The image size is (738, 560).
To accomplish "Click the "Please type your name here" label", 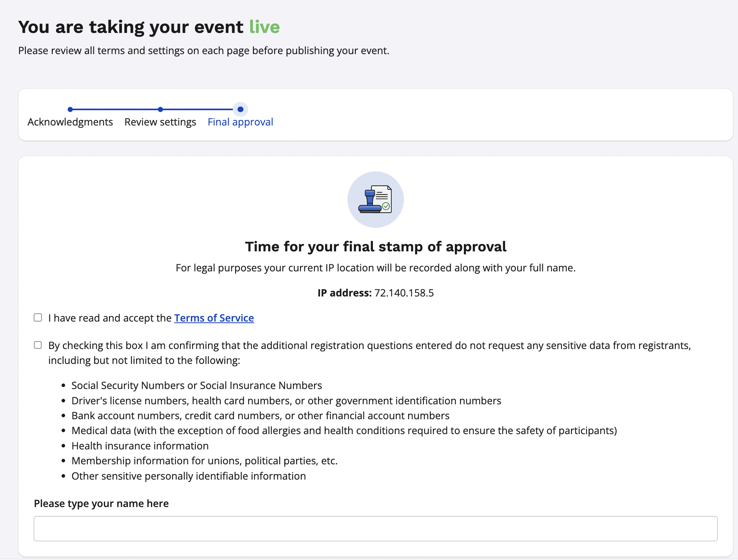I will 101,504.
